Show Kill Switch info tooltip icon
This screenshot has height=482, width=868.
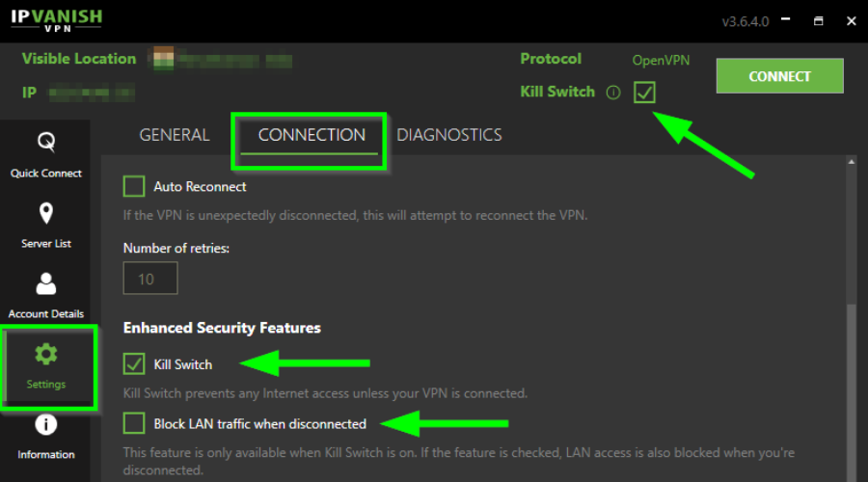613,93
